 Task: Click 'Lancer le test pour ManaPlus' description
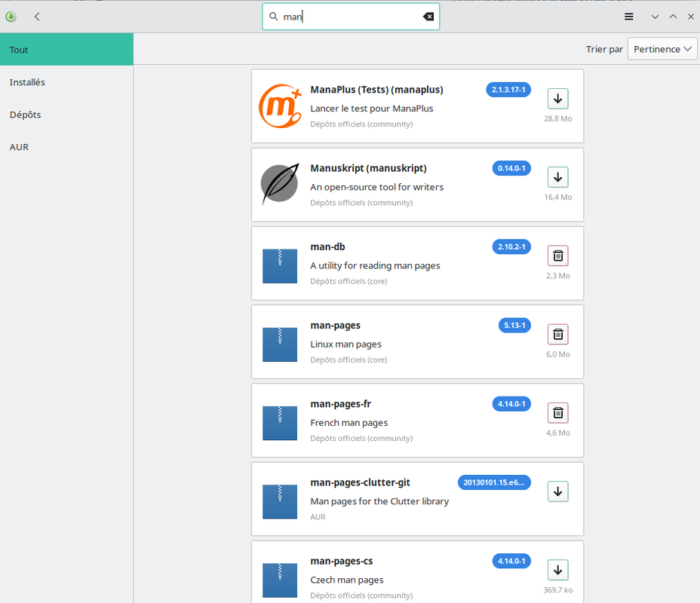(x=372, y=109)
